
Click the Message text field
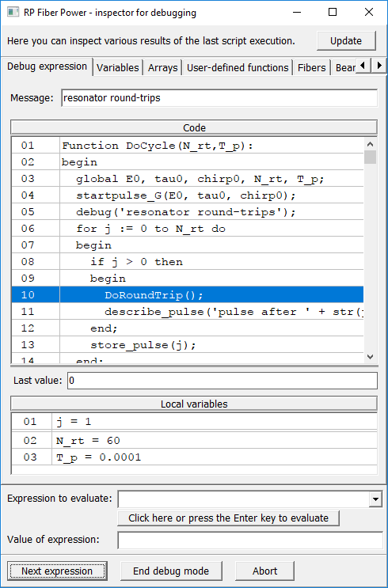click(219, 98)
